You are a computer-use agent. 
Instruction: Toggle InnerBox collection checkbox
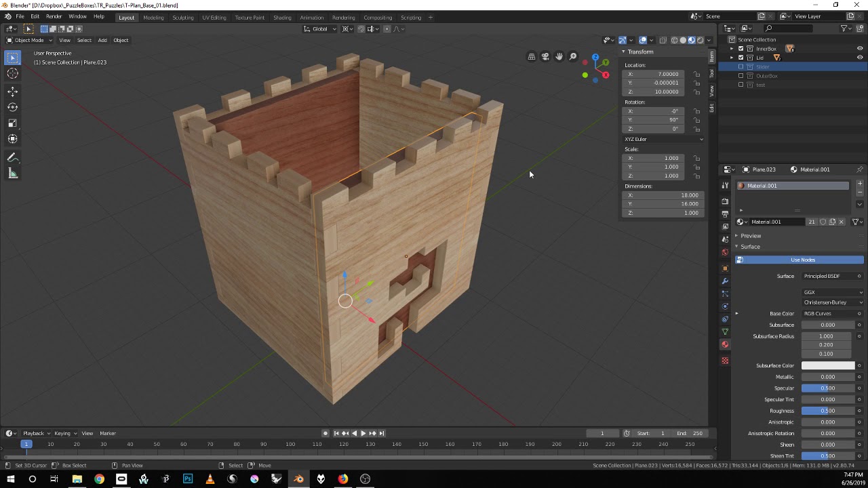741,49
